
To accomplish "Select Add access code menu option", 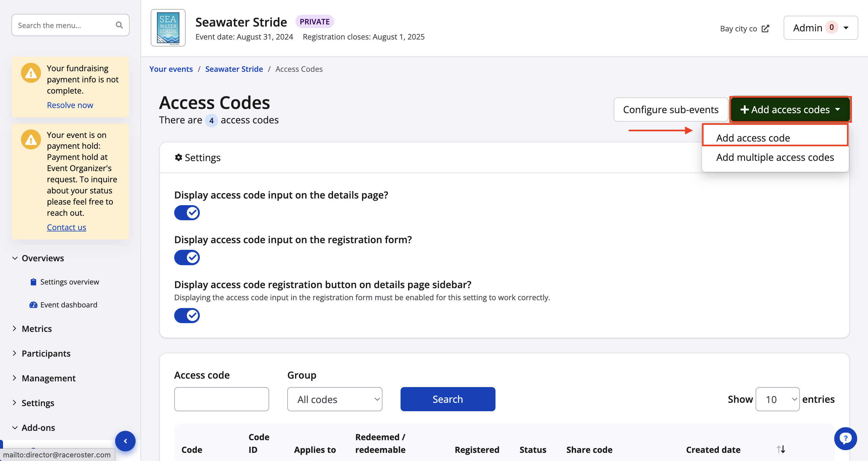I will 753,138.
